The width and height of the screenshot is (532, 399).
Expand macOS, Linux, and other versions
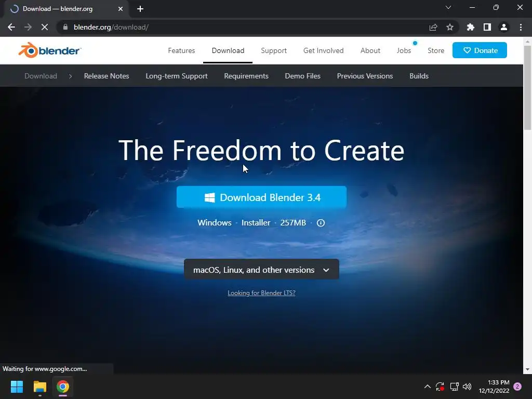261,270
